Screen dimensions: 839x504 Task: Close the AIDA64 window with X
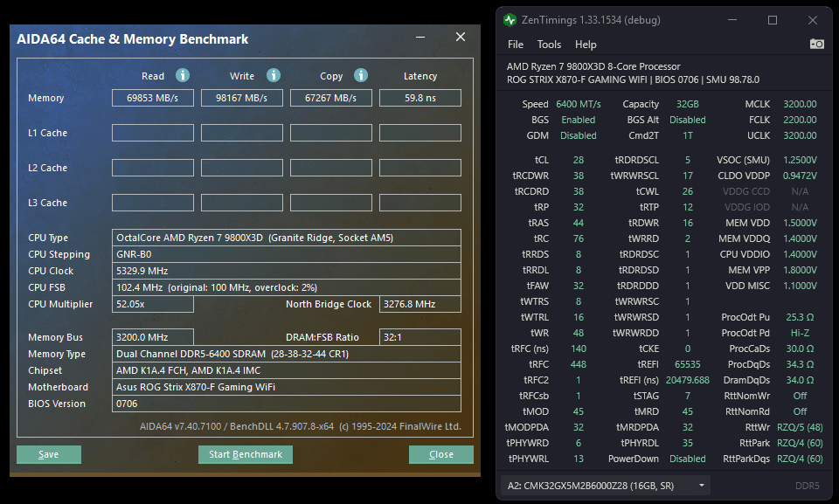tap(461, 37)
